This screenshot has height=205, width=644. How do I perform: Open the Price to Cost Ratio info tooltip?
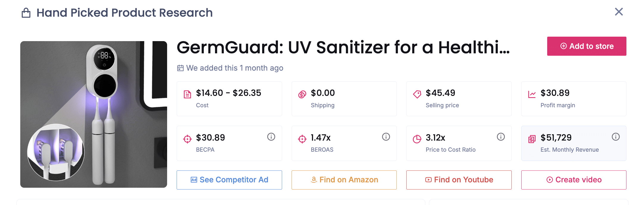click(501, 137)
